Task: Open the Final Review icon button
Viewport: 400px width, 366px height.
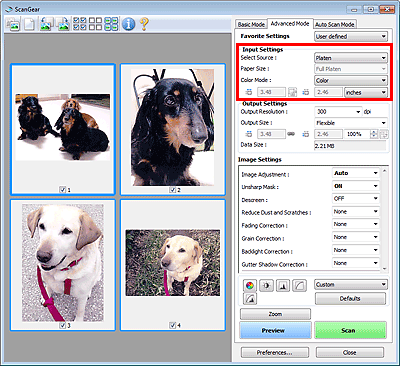Action: pyautogui.click(x=250, y=299)
